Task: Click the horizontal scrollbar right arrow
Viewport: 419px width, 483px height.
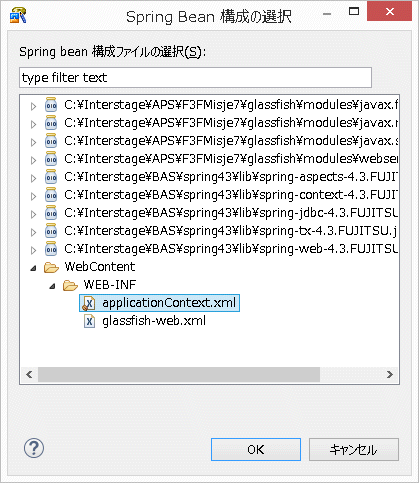Action: click(x=390, y=374)
